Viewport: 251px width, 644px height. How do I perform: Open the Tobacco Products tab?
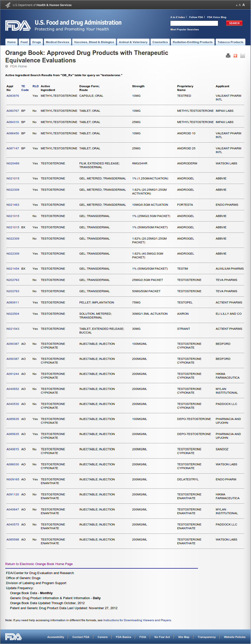230,42
